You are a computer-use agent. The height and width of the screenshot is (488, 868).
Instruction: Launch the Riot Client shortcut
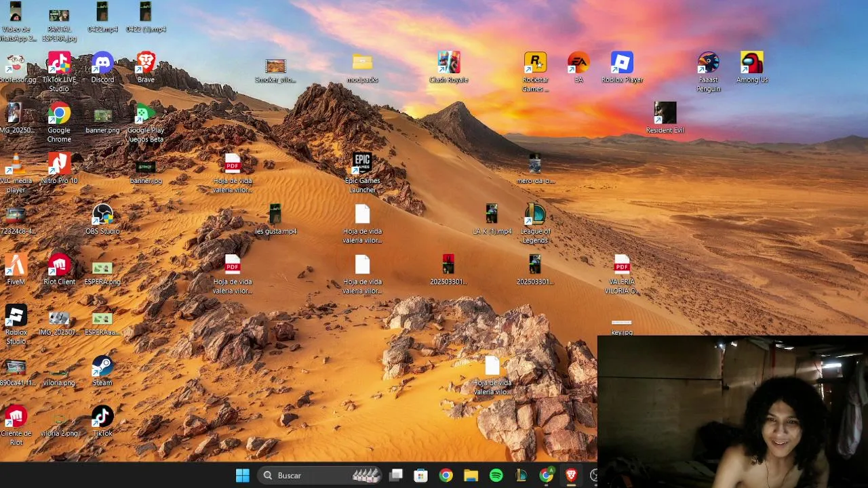(x=59, y=270)
